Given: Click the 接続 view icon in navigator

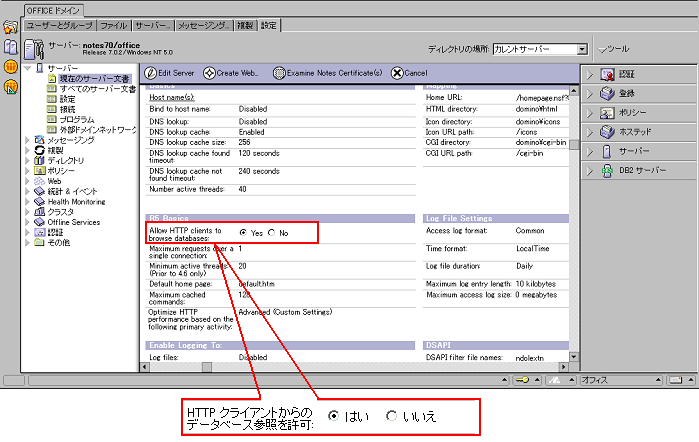Looking at the screenshot, I should (x=52, y=109).
